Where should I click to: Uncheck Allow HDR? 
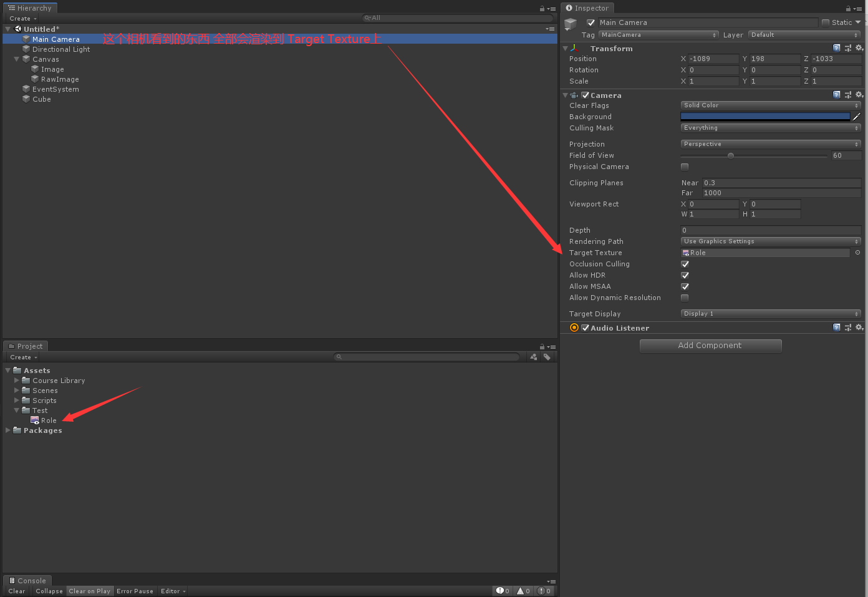[685, 275]
